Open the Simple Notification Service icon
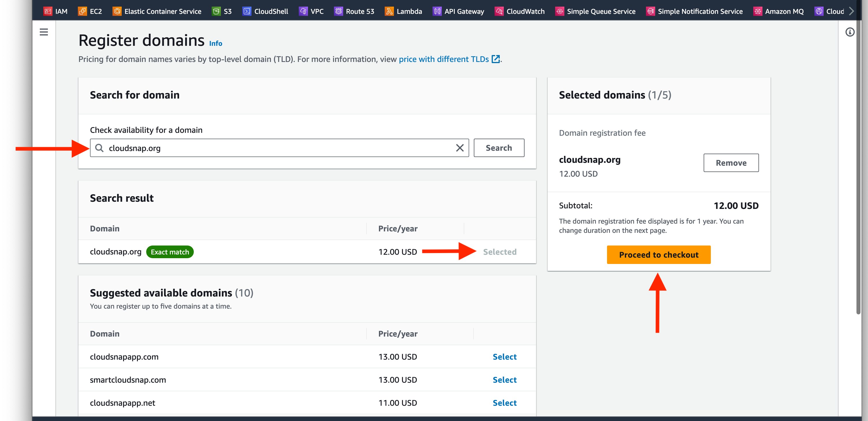This screenshot has height=421, width=868. [650, 11]
